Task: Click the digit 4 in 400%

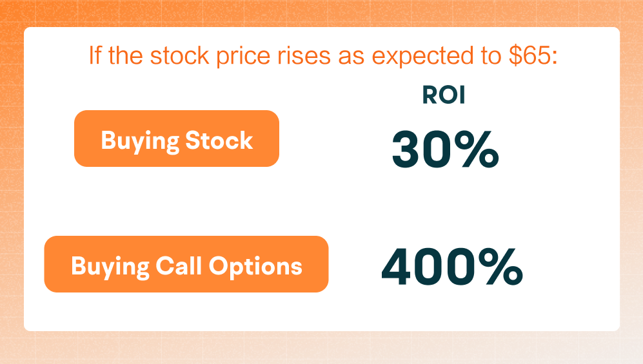Action: coord(396,267)
